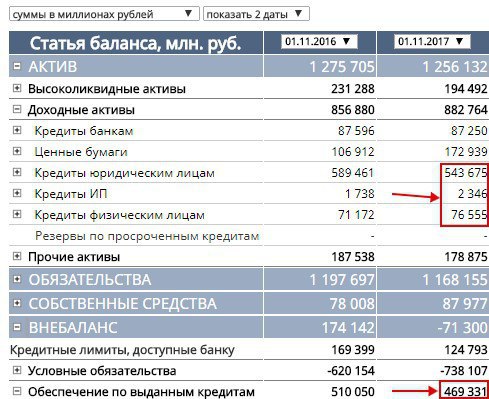Expand the Ценные бумаги row
Viewport: 489px width, 399px height.
click(x=17, y=151)
